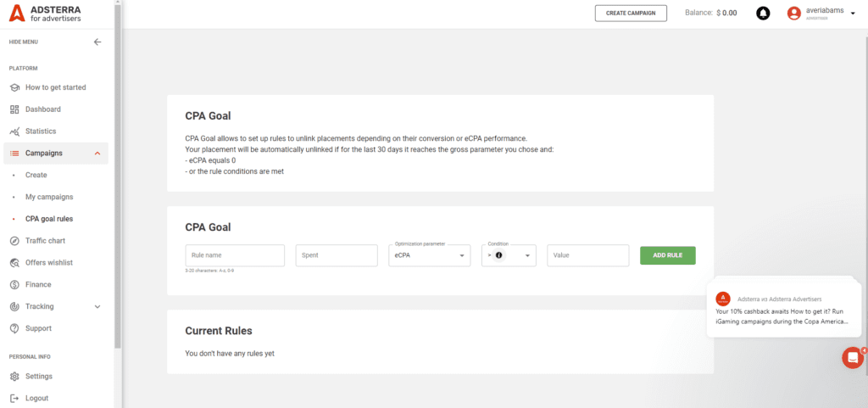Focus the Rule name input field
This screenshot has width=868, height=408.
pyautogui.click(x=235, y=256)
